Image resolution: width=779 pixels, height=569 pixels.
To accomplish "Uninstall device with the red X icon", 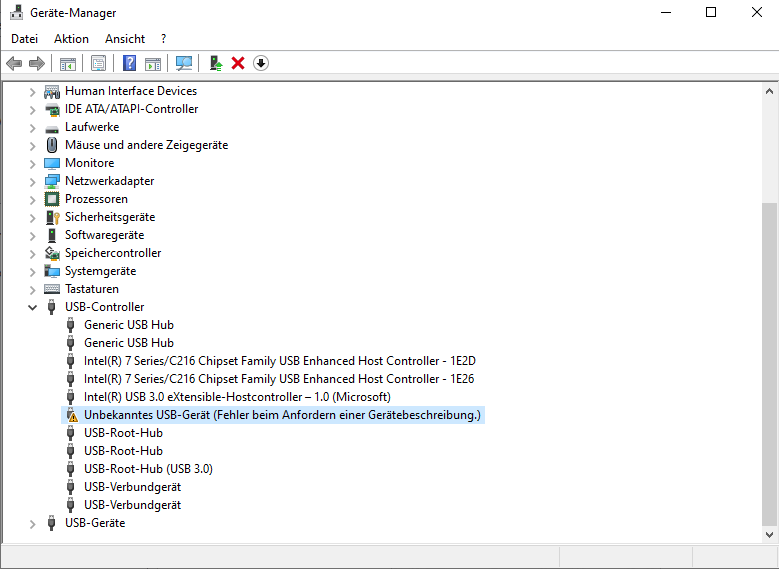I will point(238,64).
